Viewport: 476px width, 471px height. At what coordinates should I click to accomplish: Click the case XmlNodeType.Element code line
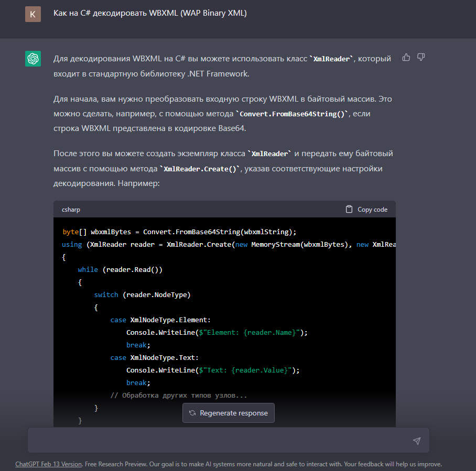click(160, 320)
